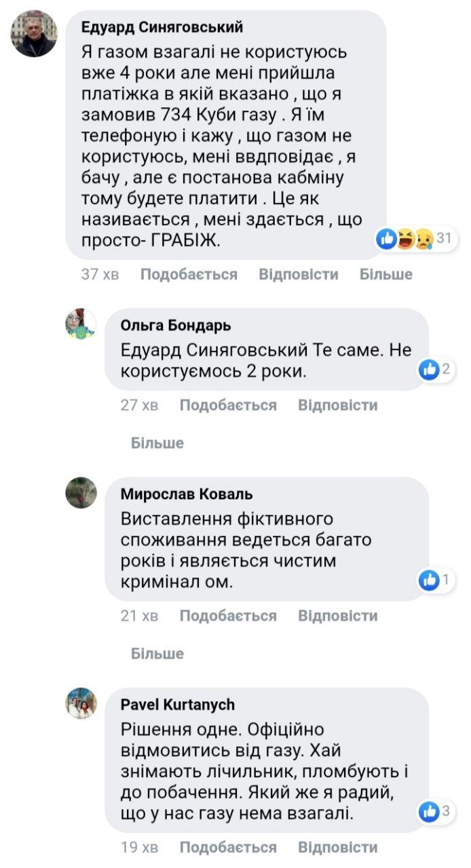471x868 pixels.
Task: Click like reaction icon on Мирослав Коваль's comment
Action: click(x=429, y=580)
